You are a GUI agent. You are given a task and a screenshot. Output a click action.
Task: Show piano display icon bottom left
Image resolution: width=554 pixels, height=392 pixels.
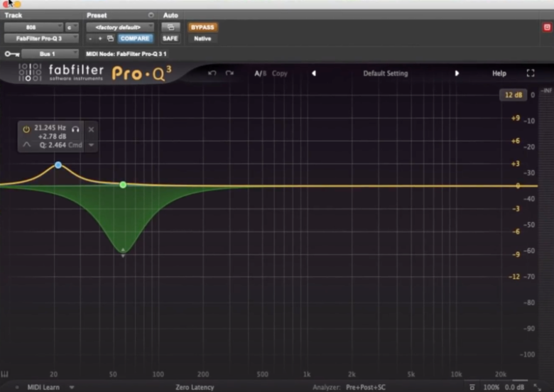click(x=4, y=374)
